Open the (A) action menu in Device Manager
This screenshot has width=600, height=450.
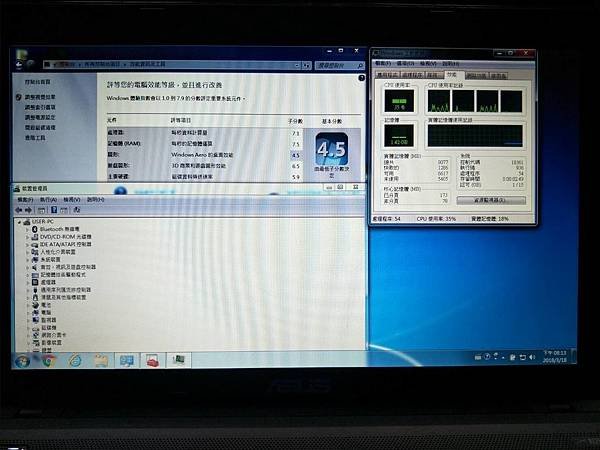coord(48,200)
